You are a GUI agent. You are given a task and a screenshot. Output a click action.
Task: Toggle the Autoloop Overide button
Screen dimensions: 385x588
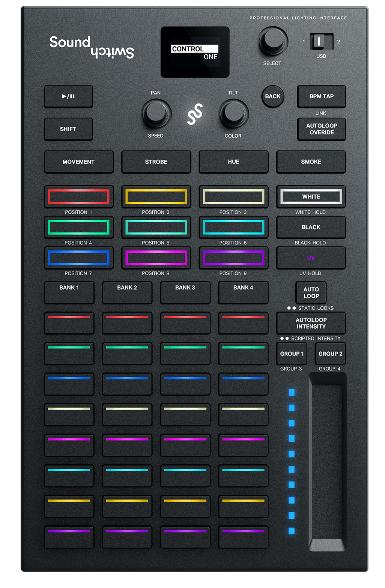tap(321, 129)
